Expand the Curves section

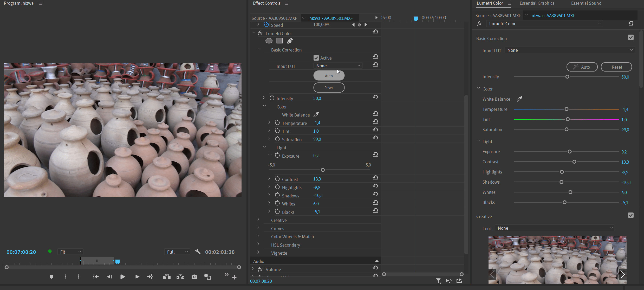point(258,228)
